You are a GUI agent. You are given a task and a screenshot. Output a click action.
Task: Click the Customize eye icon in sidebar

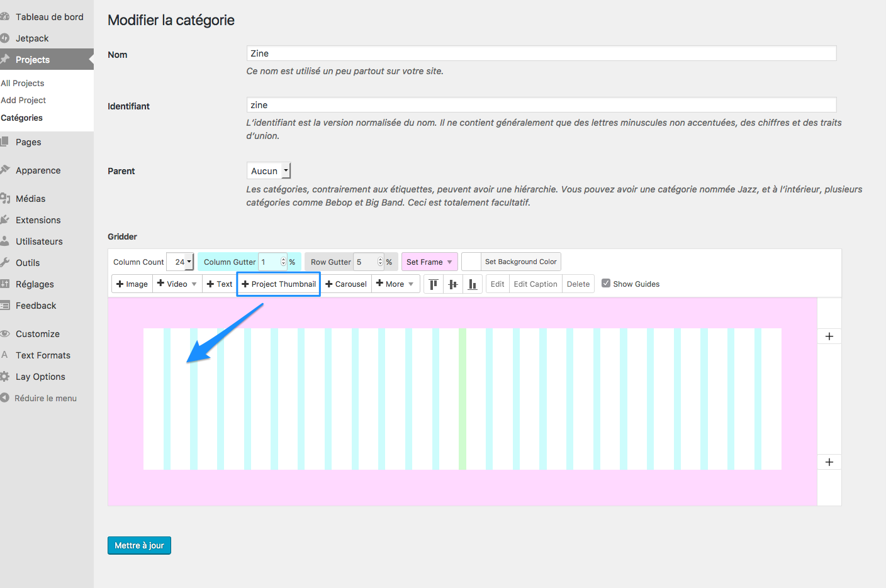[5, 334]
